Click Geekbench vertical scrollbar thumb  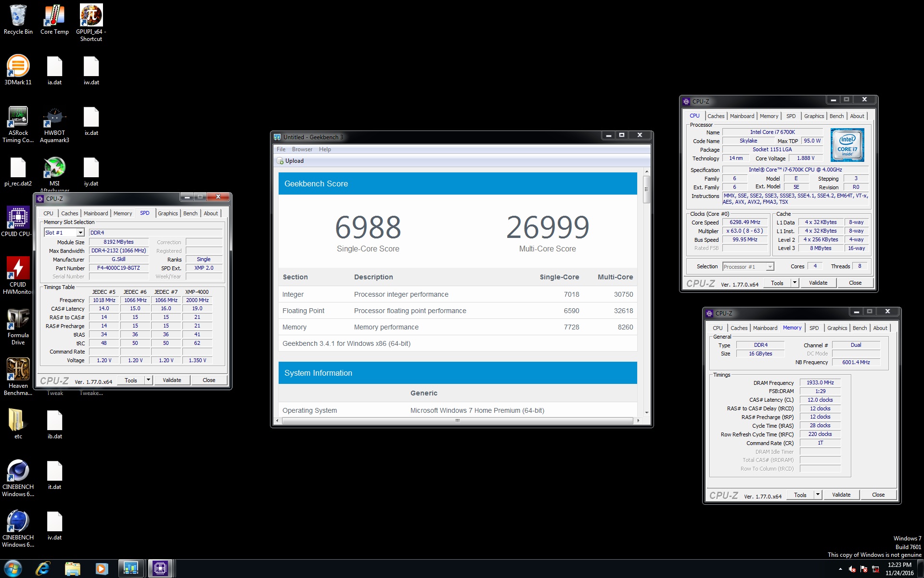pos(646,189)
